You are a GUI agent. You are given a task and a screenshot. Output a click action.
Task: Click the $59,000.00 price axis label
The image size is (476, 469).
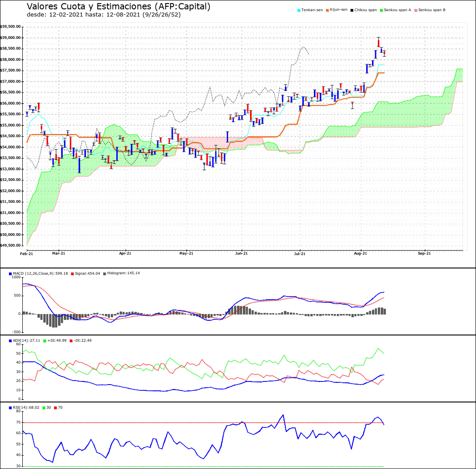pyautogui.click(x=11, y=38)
